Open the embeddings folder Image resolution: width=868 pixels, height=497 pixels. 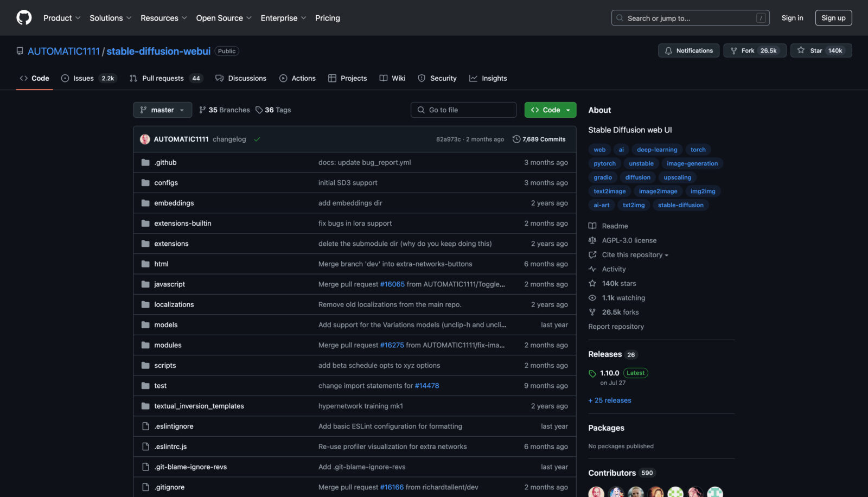coord(174,203)
